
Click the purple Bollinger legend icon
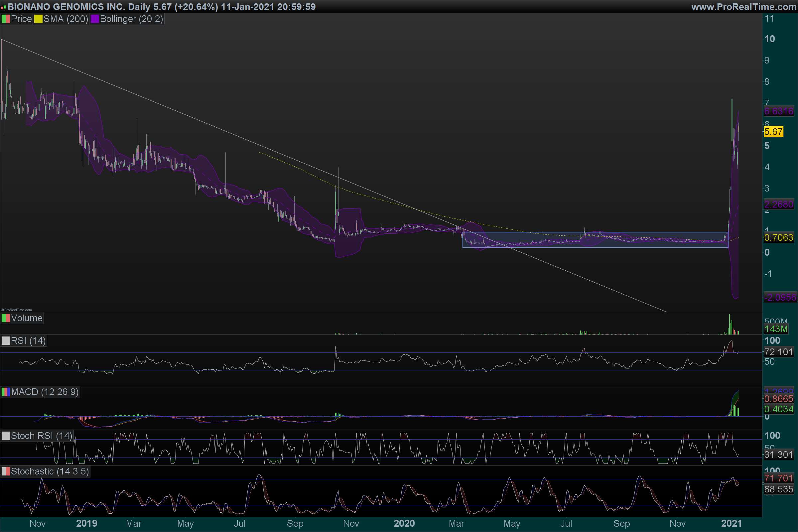tap(95, 19)
